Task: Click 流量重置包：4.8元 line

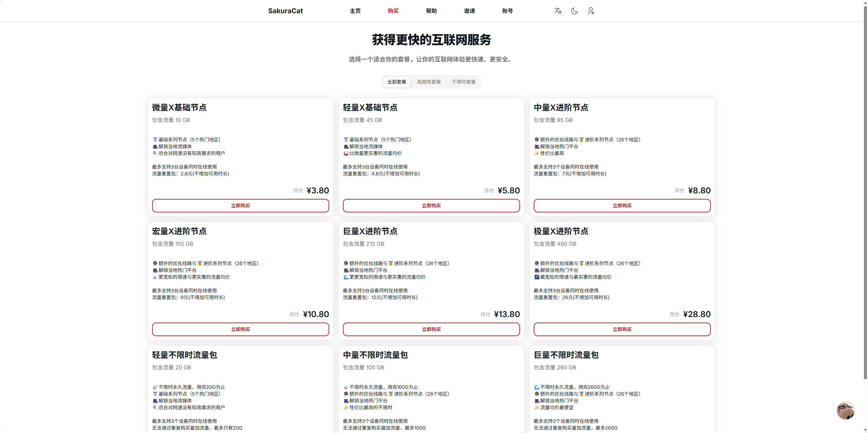Action: [x=381, y=174]
